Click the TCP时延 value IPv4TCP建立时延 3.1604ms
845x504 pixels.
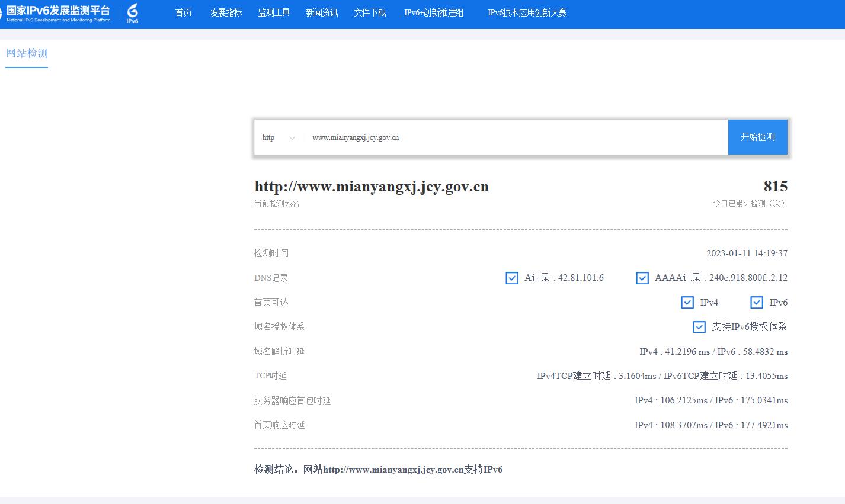(597, 376)
